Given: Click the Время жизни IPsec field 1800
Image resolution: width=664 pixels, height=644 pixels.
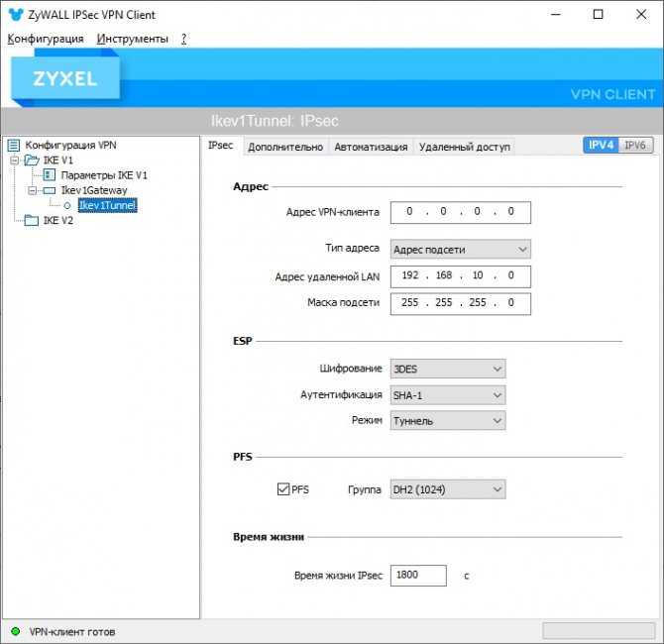Looking at the screenshot, I should coord(418,575).
